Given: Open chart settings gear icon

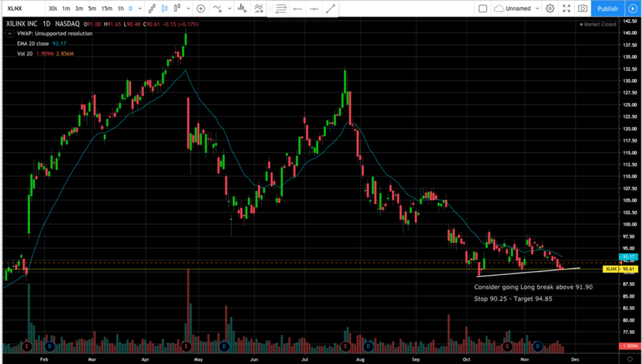Looking at the screenshot, I should [x=550, y=9].
